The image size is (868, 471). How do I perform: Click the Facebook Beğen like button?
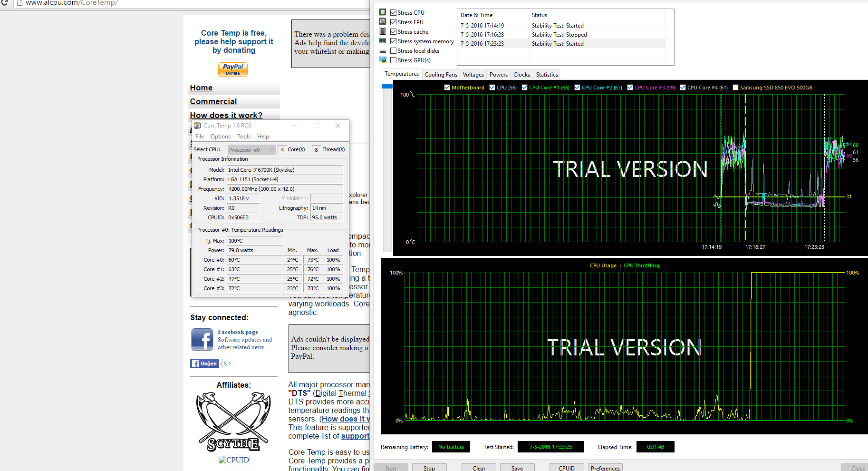pos(205,363)
